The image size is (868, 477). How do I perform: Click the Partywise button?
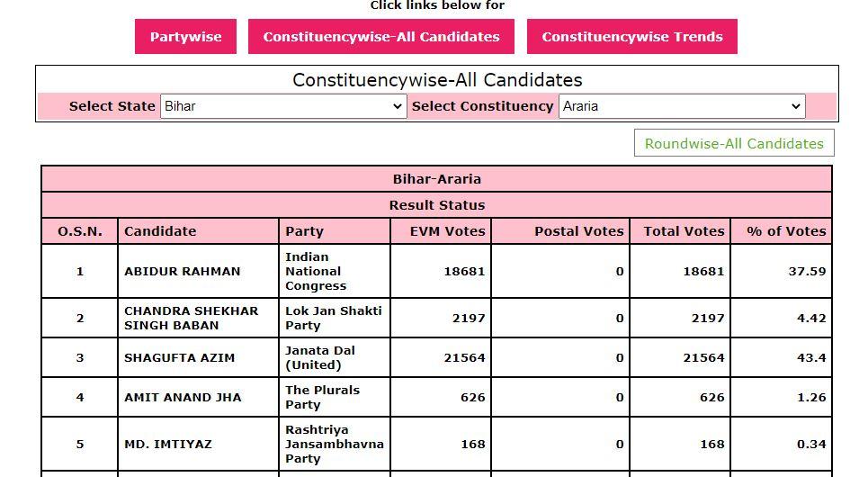coord(185,37)
